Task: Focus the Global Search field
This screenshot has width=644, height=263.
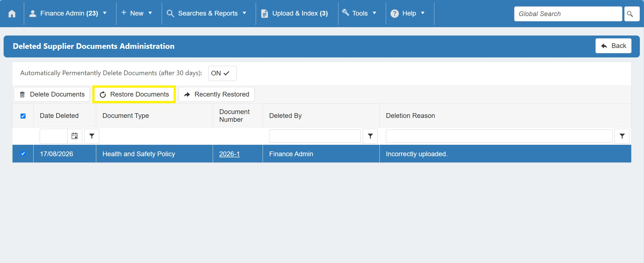Action: (x=568, y=14)
